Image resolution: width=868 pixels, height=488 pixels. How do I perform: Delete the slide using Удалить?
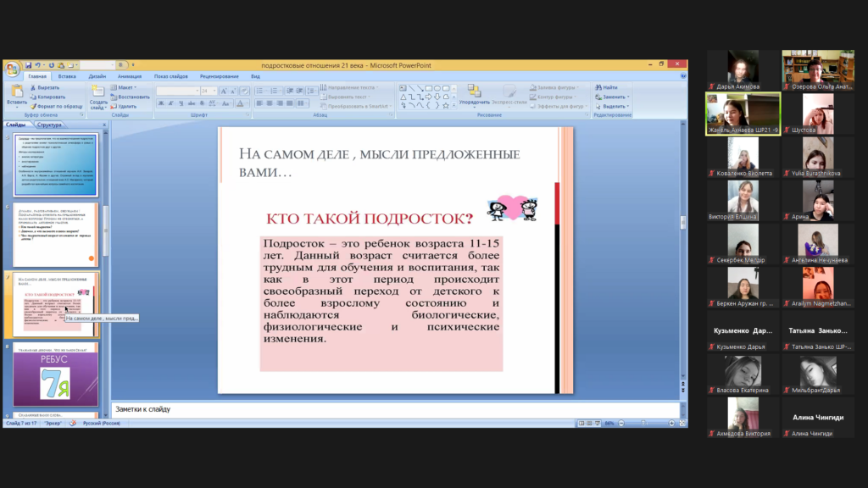click(124, 106)
